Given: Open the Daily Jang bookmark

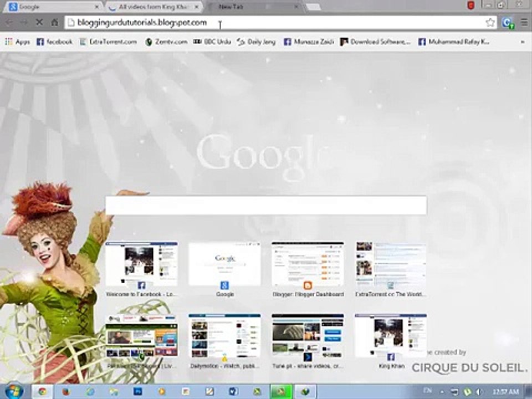Looking at the screenshot, I should [x=256, y=42].
